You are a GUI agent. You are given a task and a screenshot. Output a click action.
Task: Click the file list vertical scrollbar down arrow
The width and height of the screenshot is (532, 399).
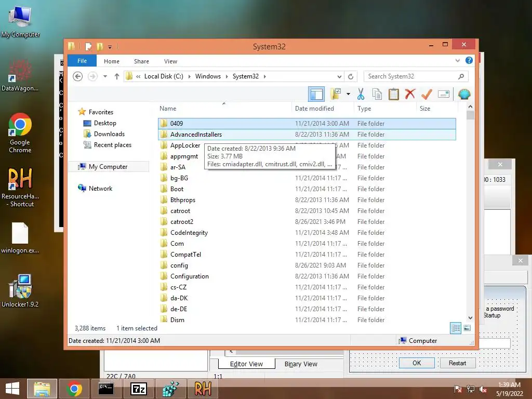click(x=470, y=318)
